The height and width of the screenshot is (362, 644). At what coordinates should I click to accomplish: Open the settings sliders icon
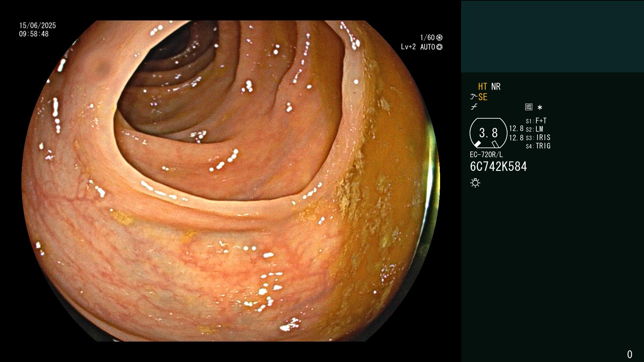[529, 107]
